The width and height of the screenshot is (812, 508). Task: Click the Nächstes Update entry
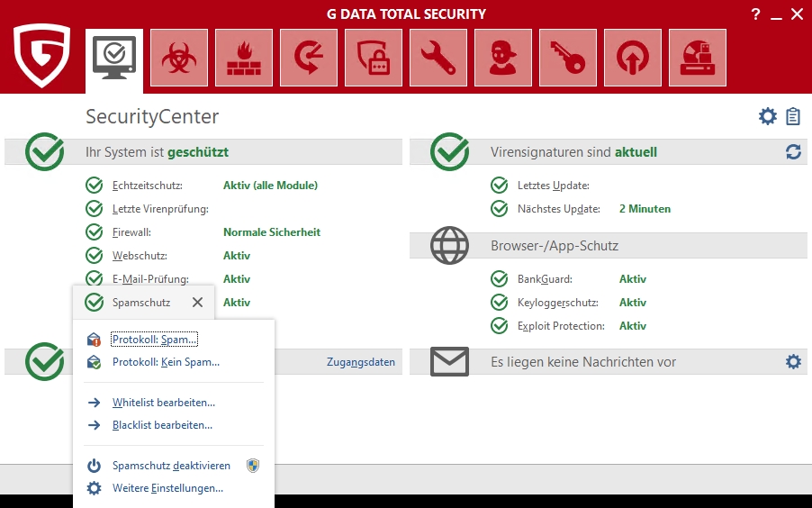559,209
